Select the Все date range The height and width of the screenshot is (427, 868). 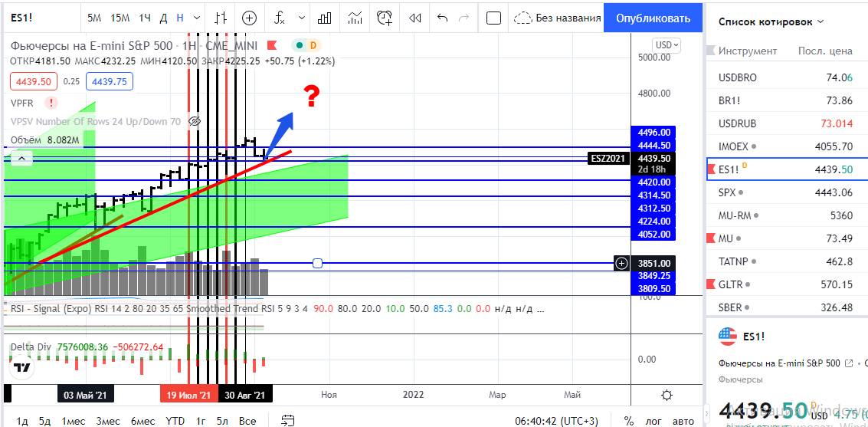point(247,421)
